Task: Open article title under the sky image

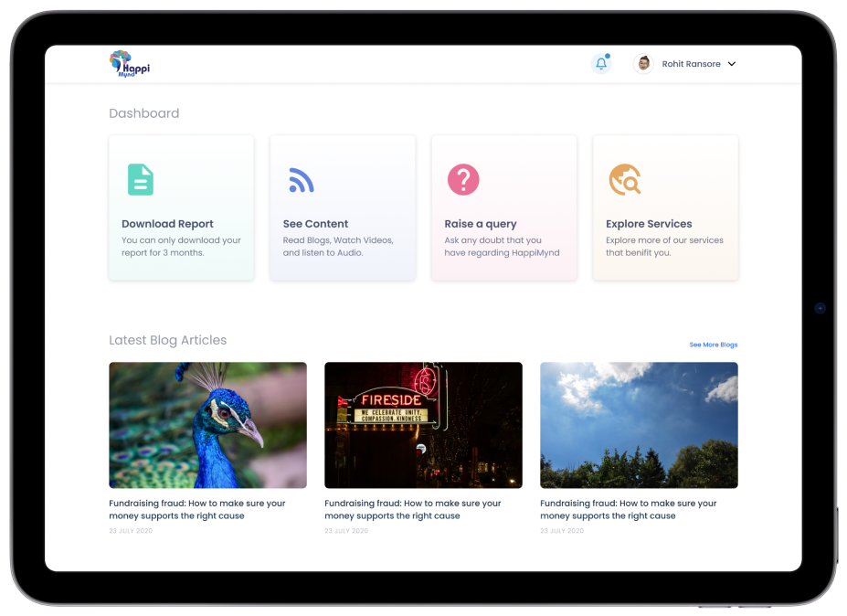Action: (629, 510)
